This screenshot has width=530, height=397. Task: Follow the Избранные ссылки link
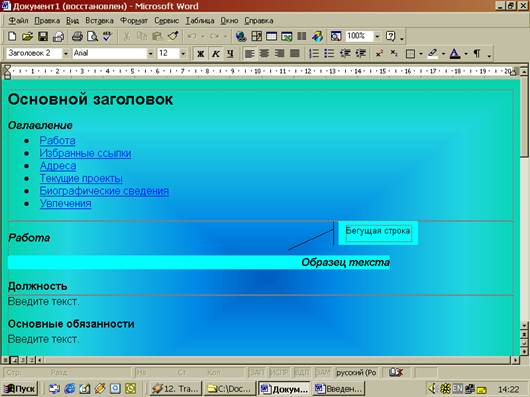tap(85, 153)
